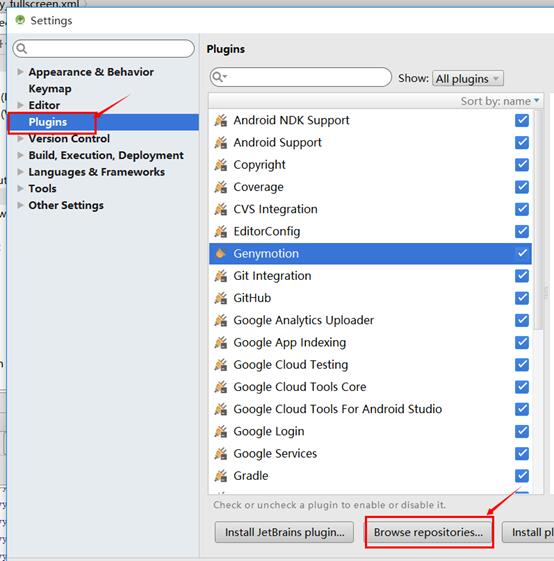Viewport: 554px width, 561px height.
Task: Disable the CVS Integration checkbox
Action: tap(522, 209)
